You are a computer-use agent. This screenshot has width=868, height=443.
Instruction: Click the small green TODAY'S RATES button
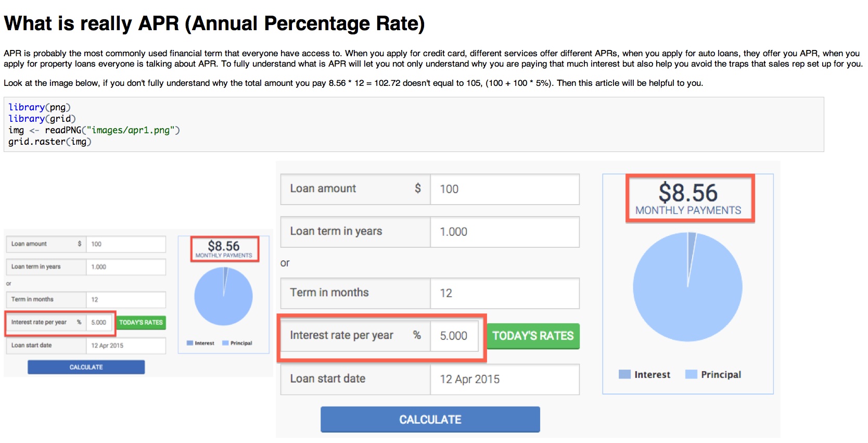pyautogui.click(x=141, y=323)
